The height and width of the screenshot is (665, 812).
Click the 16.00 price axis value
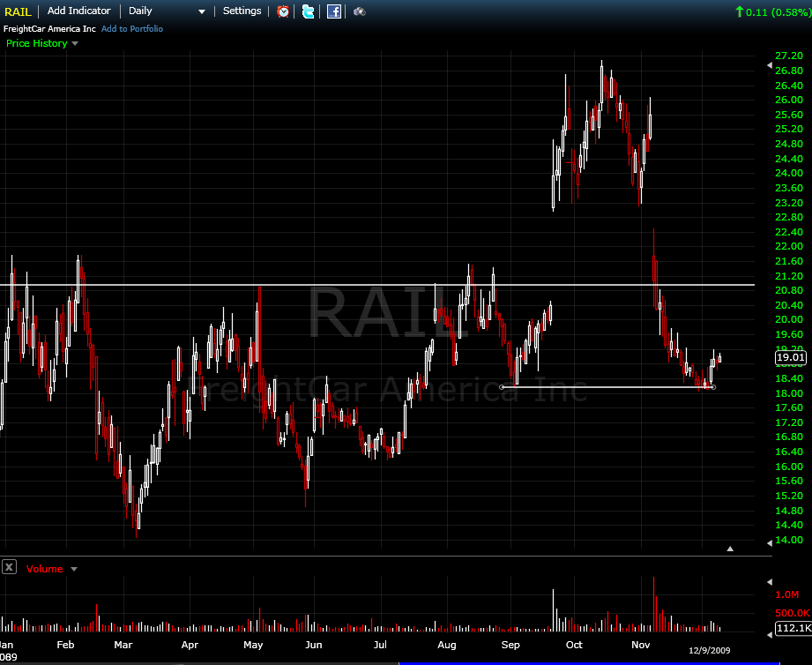click(789, 467)
